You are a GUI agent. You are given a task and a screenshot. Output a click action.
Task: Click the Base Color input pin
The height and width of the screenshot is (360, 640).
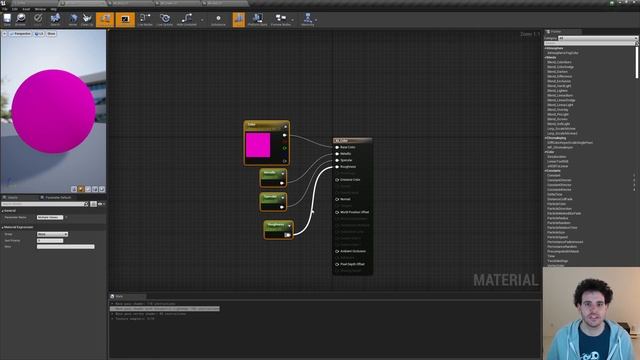point(337,147)
